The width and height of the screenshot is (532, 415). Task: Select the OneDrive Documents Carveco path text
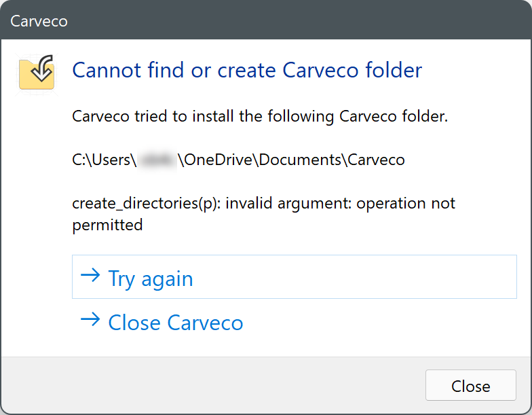pos(239,160)
